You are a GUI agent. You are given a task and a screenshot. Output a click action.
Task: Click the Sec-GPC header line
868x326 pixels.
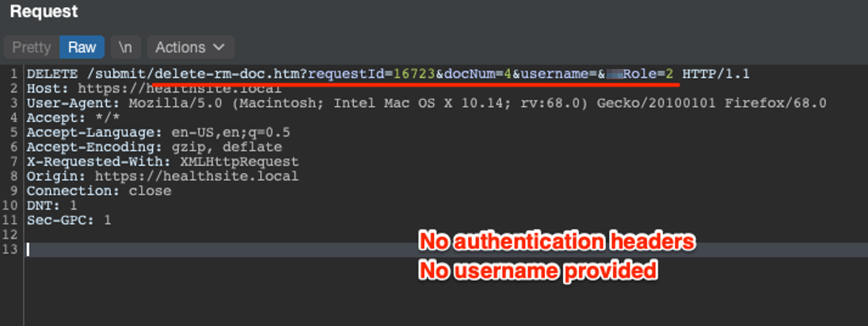[x=69, y=220]
